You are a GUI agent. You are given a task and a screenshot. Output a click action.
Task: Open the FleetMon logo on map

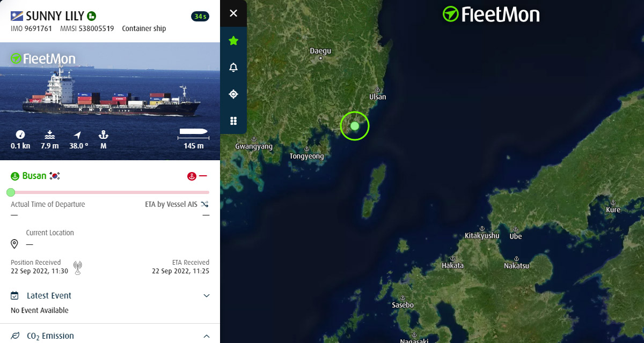pyautogui.click(x=491, y=14)
